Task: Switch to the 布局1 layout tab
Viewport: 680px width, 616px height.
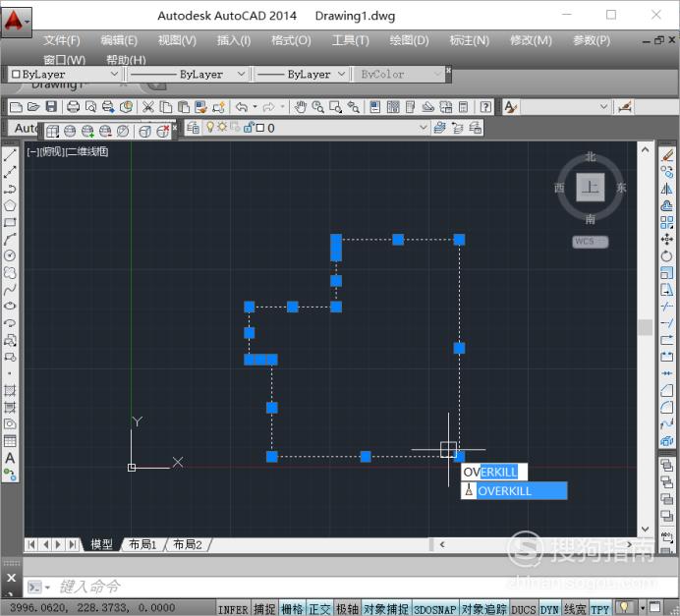Action: pyautogui.click(x=142, y=544)
